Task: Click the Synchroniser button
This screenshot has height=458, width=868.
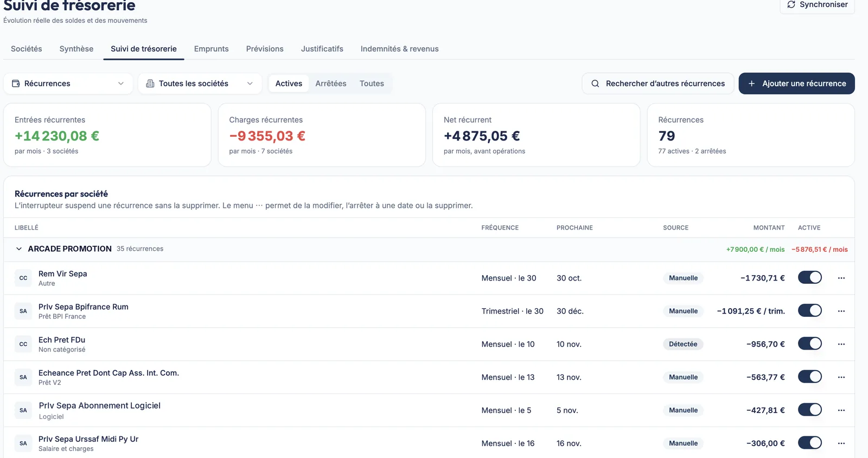Action: [x=818, y=5]
